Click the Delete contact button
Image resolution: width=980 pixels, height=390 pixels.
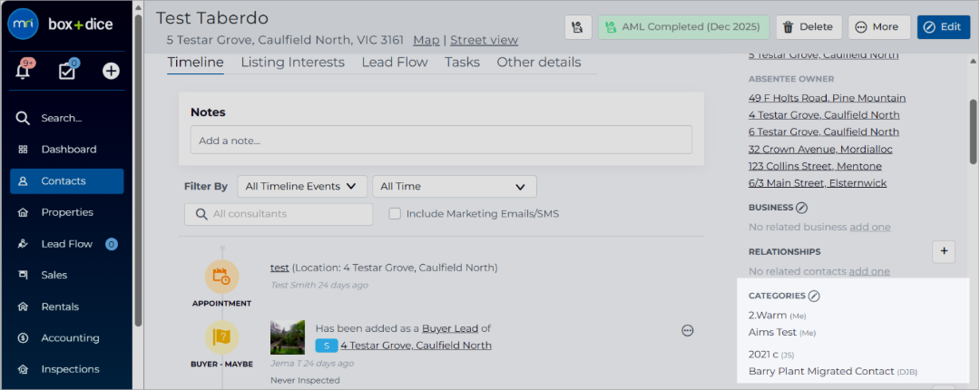[808, 27]
